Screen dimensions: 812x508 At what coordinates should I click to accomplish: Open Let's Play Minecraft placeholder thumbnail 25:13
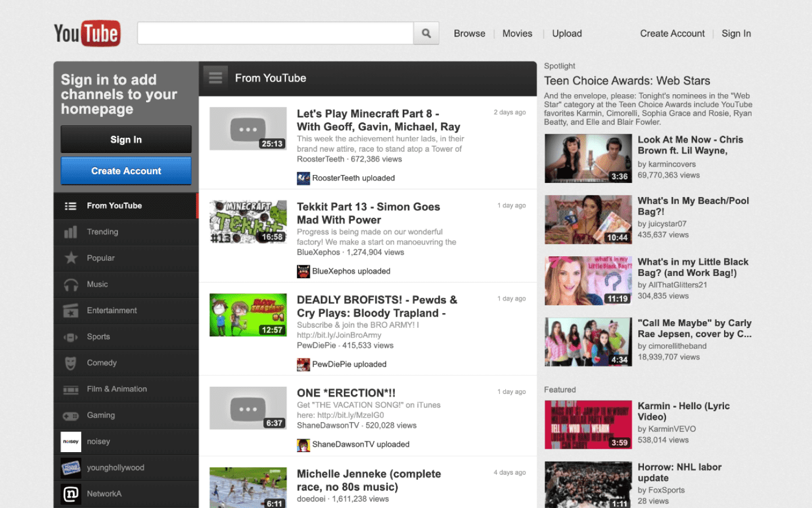248,129
